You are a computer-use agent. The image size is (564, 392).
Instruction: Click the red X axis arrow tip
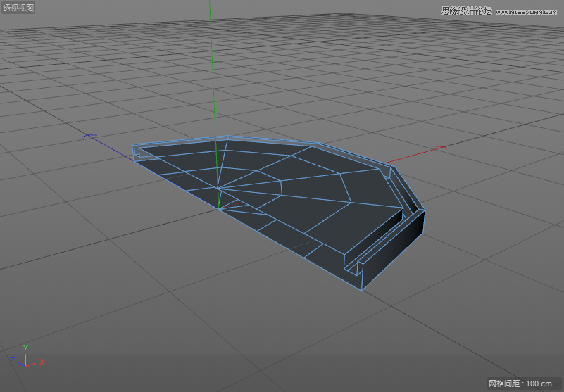(x=445, y=147)
